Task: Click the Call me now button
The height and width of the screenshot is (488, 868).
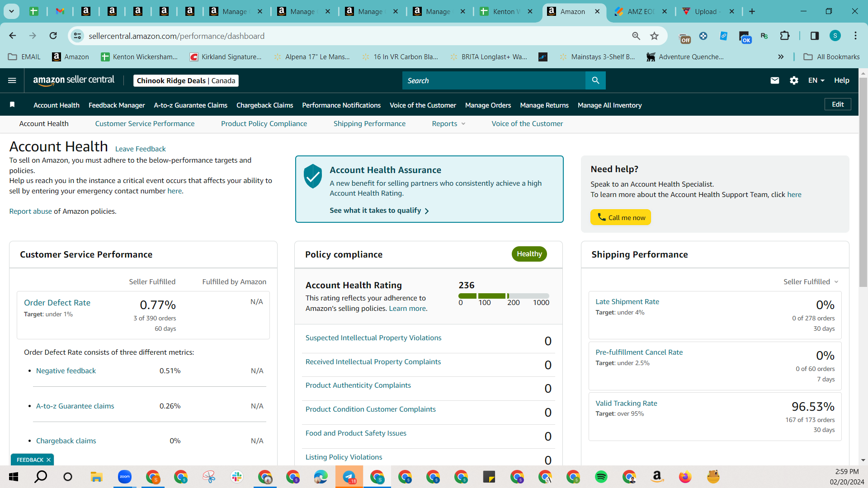Action: [620, 217]
